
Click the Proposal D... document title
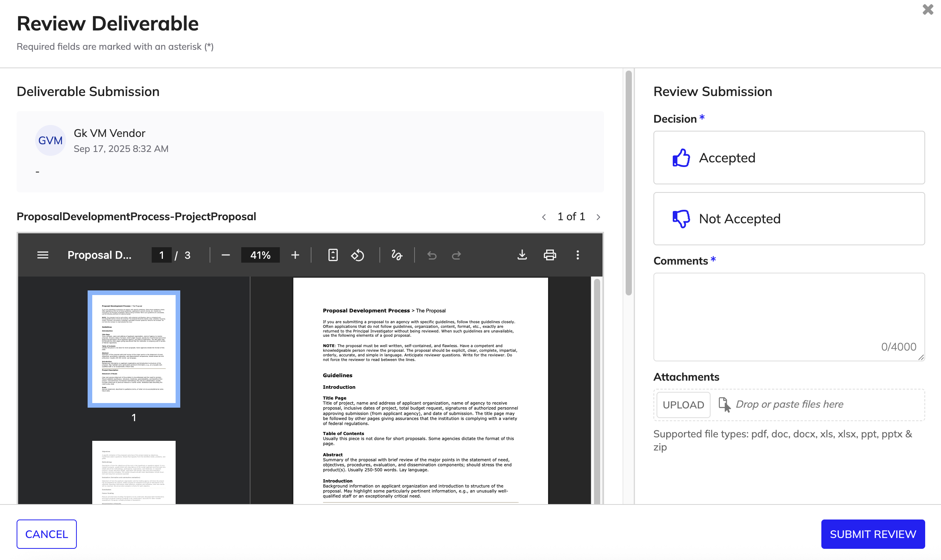(x=100, y=255)
